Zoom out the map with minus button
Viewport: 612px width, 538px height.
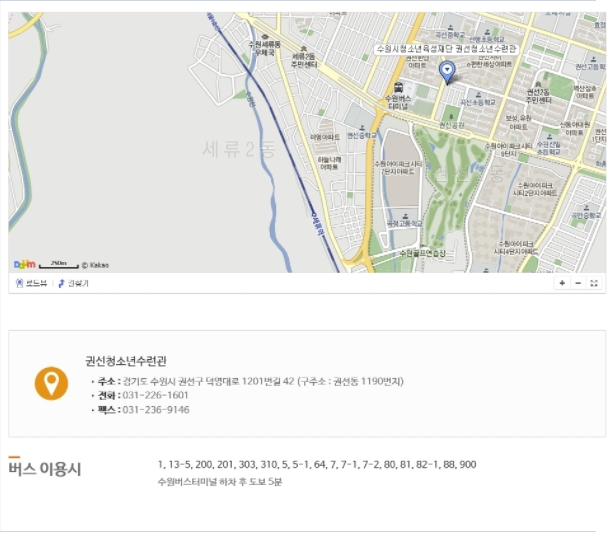pyautogui.click(x=578, y=284)
